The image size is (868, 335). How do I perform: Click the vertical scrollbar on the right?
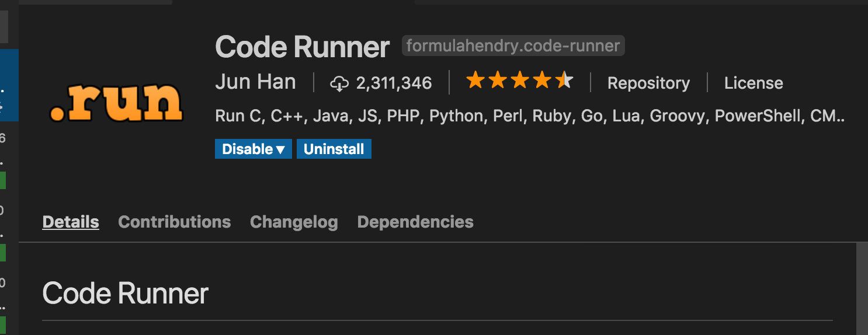[x=862, y=289]
